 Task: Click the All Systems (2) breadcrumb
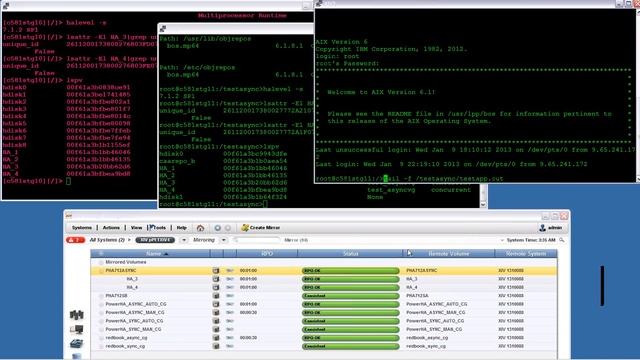coord(107,240)
